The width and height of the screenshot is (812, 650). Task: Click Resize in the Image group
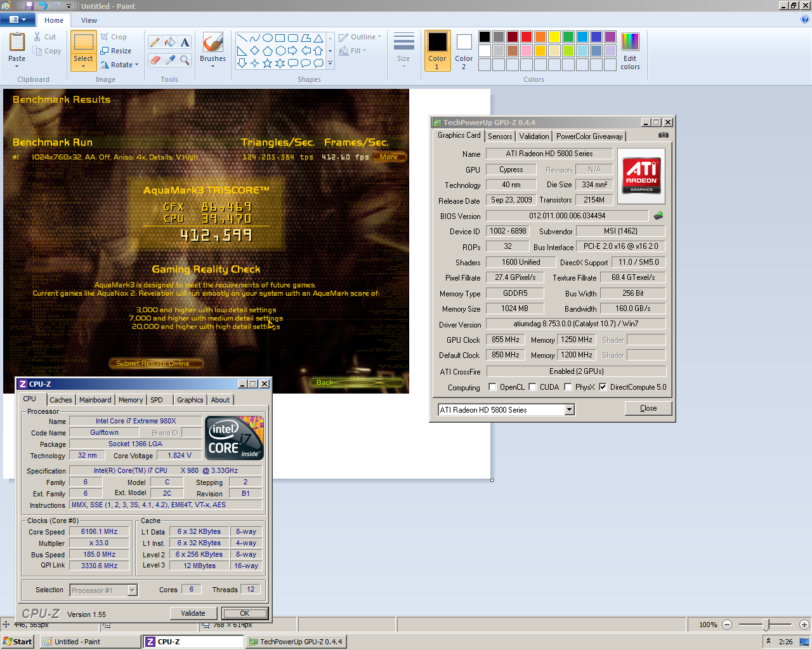(x=116, y=51)
